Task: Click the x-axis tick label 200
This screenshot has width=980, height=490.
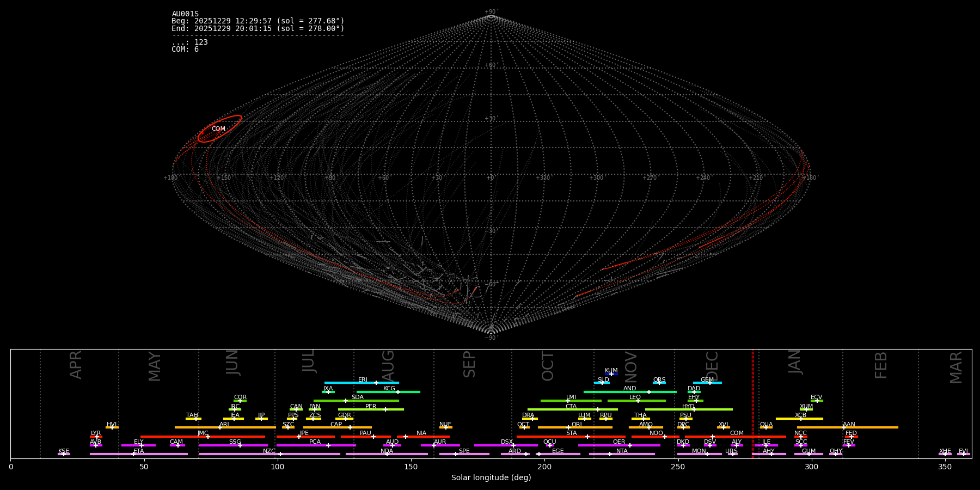Action: click(x=544, y=467)
